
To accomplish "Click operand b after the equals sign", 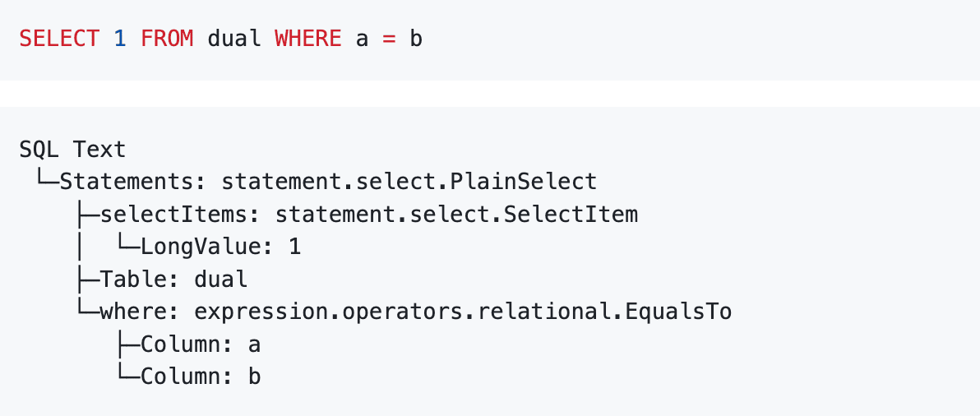I will pos(416,39).
